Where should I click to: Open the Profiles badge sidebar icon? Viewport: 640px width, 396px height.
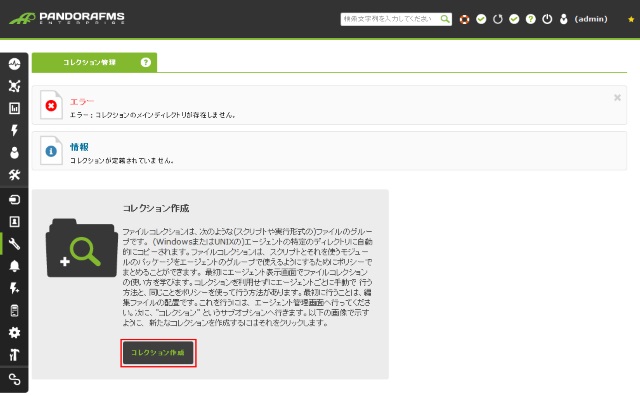[x=14, y=222]
